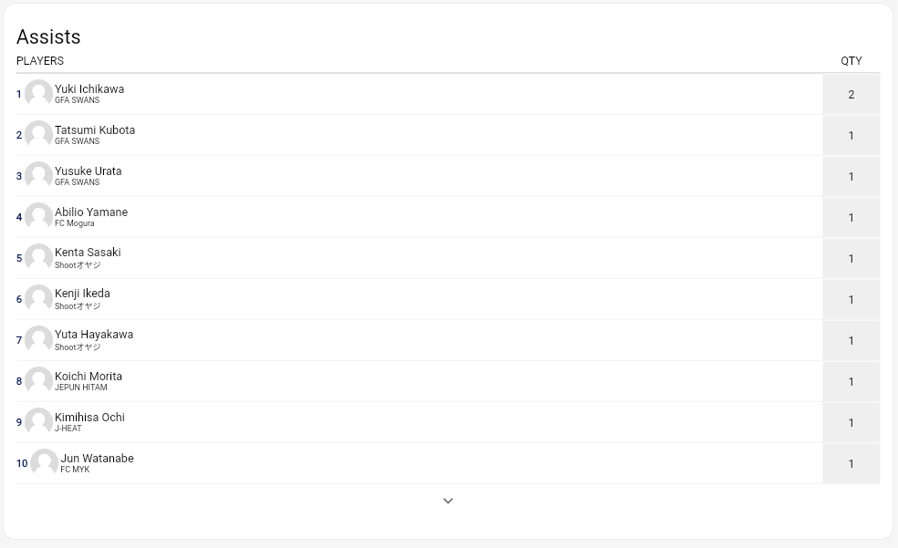Screen dimensions: 898x548
Task: Click Yuki Ichikawa's avatar icon
Action: 39,94
